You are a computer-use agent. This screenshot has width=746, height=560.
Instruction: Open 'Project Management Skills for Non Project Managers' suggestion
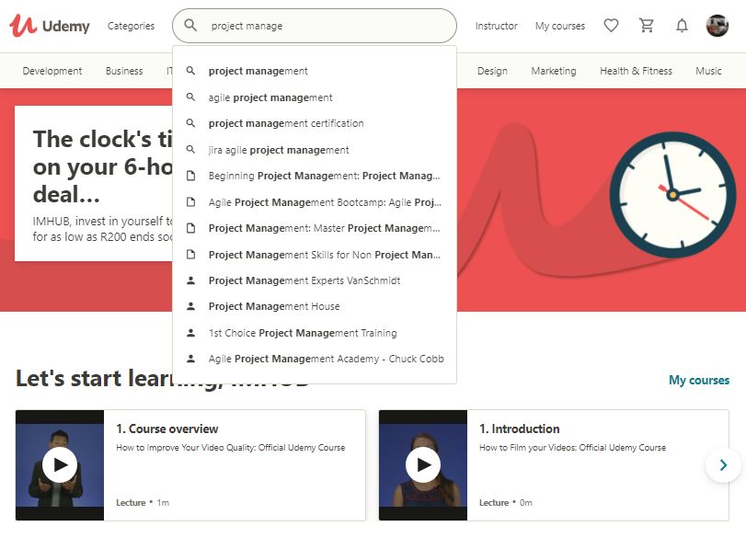[315, 255]
